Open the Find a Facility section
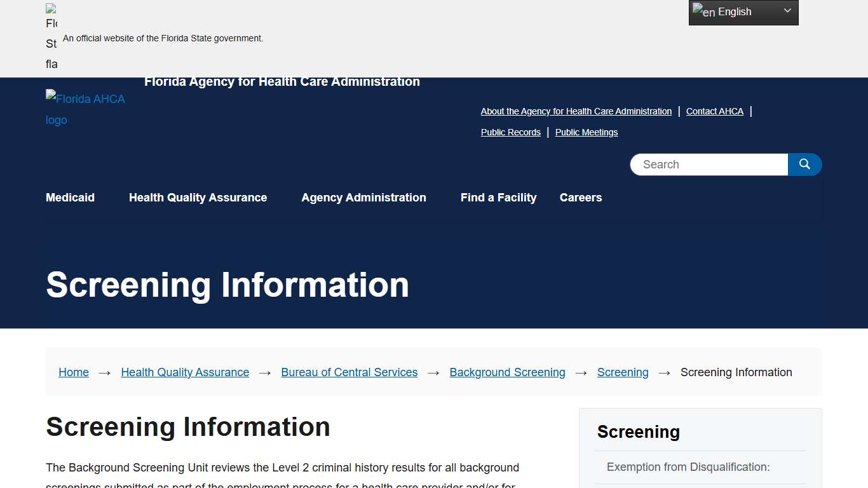868x488 pixels. [498, 198]
